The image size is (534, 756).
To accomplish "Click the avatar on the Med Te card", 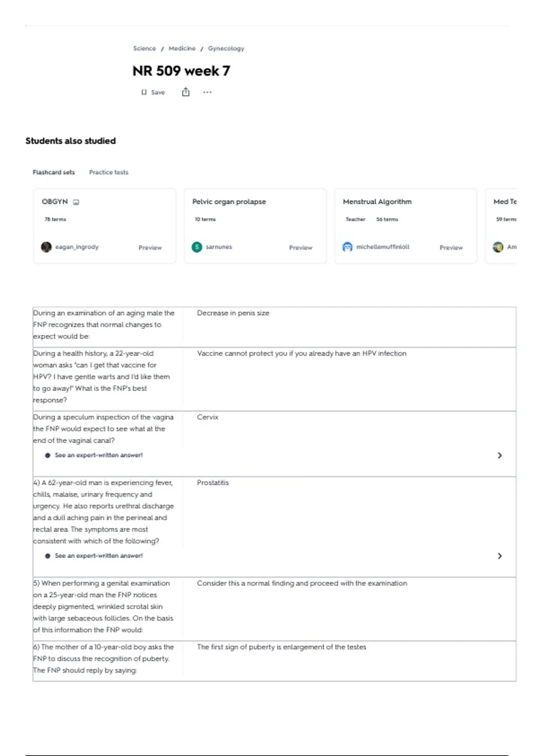I will tap(498, 247).
